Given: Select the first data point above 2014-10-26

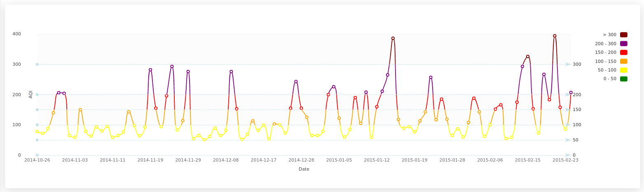Looking at the screenshot, I should (37, 132).
